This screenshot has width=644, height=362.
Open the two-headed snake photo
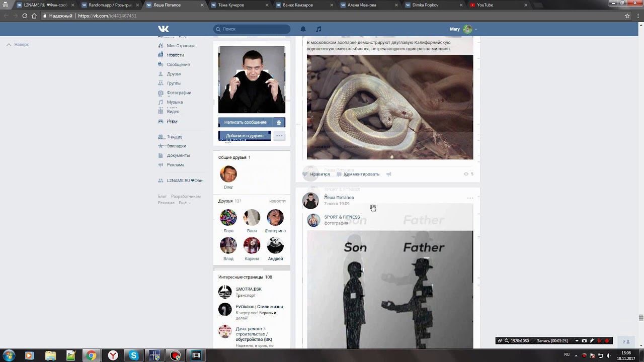click(390, 107)
